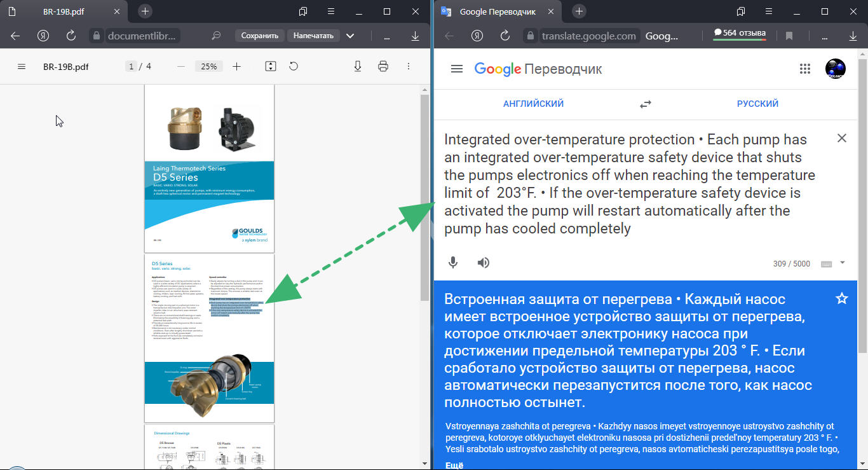
Task: Open browser menu in PDF window title bar
Action: [331, 11]
